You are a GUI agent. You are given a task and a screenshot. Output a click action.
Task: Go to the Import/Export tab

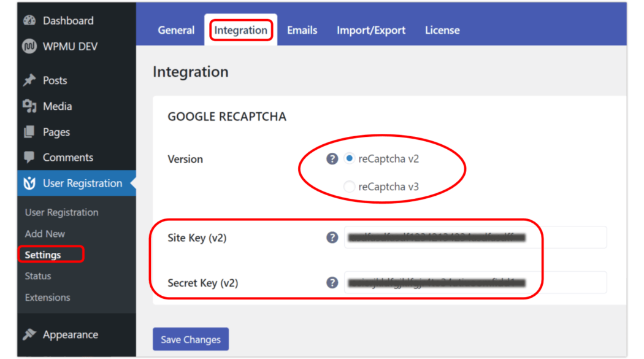[371, 29]
